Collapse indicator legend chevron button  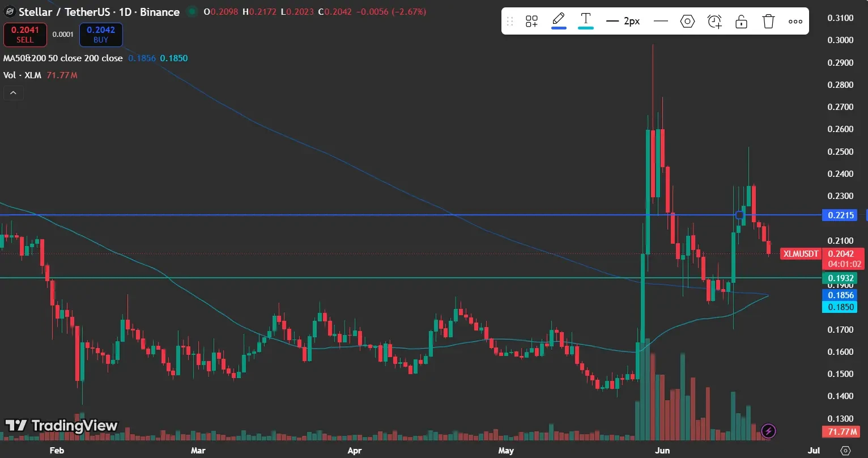[x=13, y=93]
